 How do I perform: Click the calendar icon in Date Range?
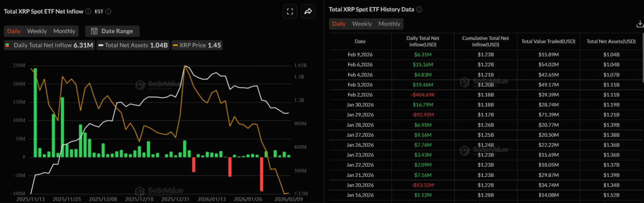(94, 31)
